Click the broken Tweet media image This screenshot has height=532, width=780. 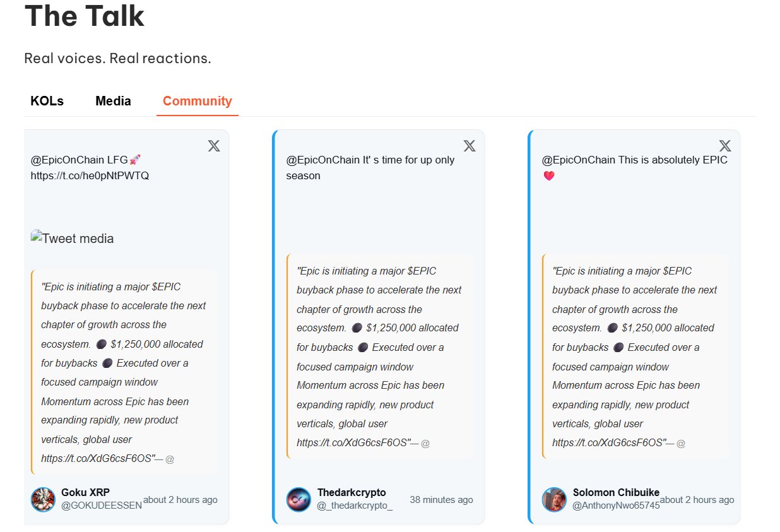(73, 239)
